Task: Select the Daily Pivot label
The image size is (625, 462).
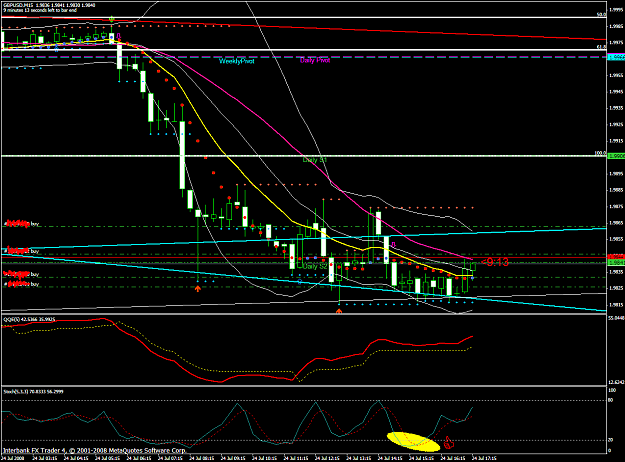Action: coord(315,60)
